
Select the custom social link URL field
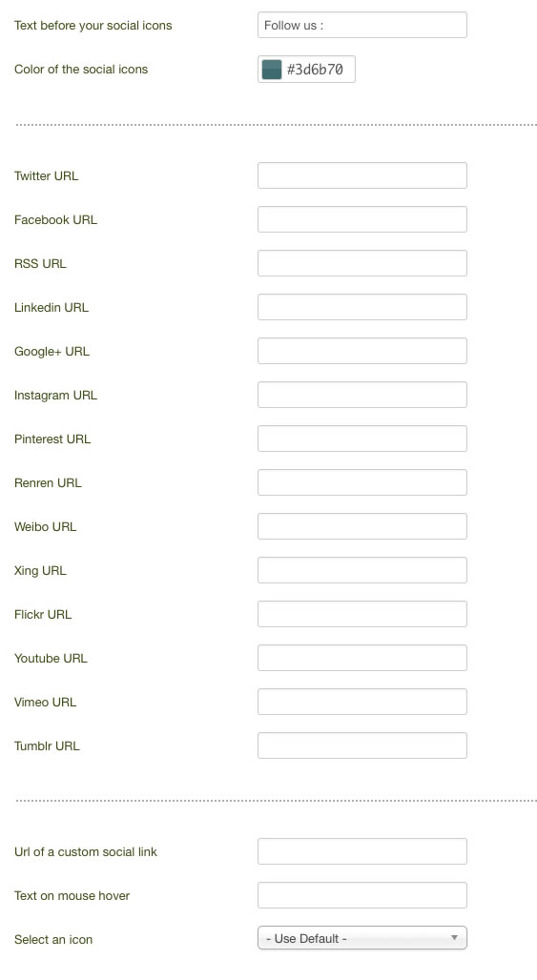[x=361, y=851]
